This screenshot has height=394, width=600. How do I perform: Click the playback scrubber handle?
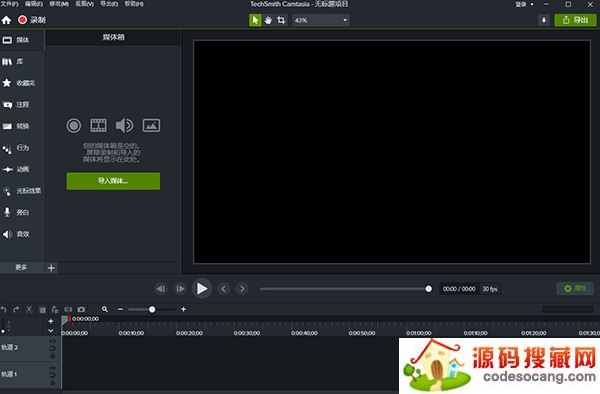pyautogui.click(x=429, y=289)
